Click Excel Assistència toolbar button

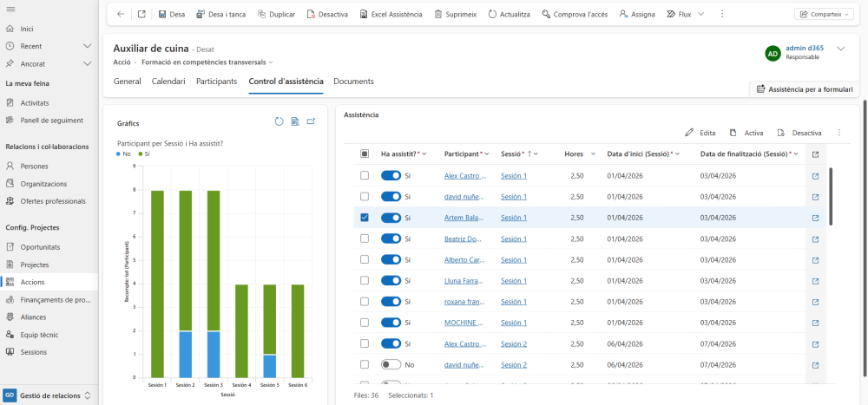391,15
